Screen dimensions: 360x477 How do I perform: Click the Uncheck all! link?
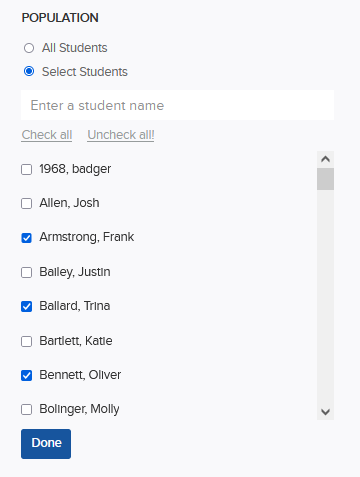point(121,135)
